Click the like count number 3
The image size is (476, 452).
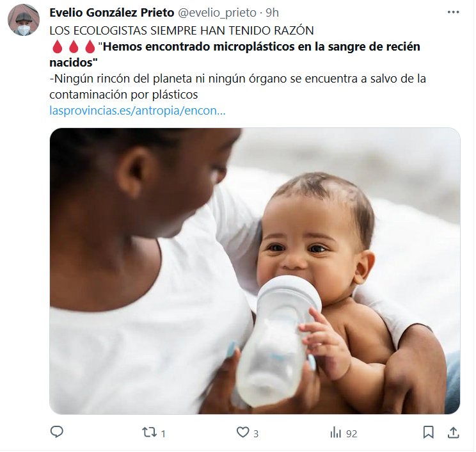pyautogui.click(x=256, y=433)
